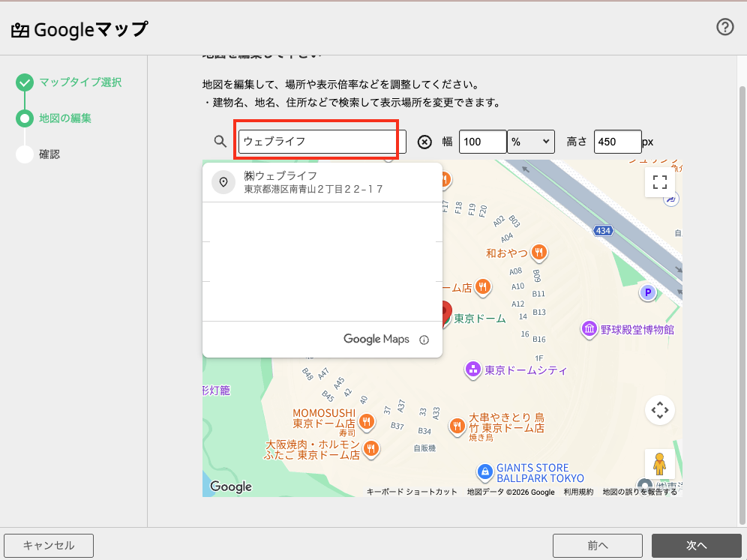Image resolution: width=747 pixels, height=560 pixels.
Task: Open キーボード ショートカット link
Action: coord(412,492)
